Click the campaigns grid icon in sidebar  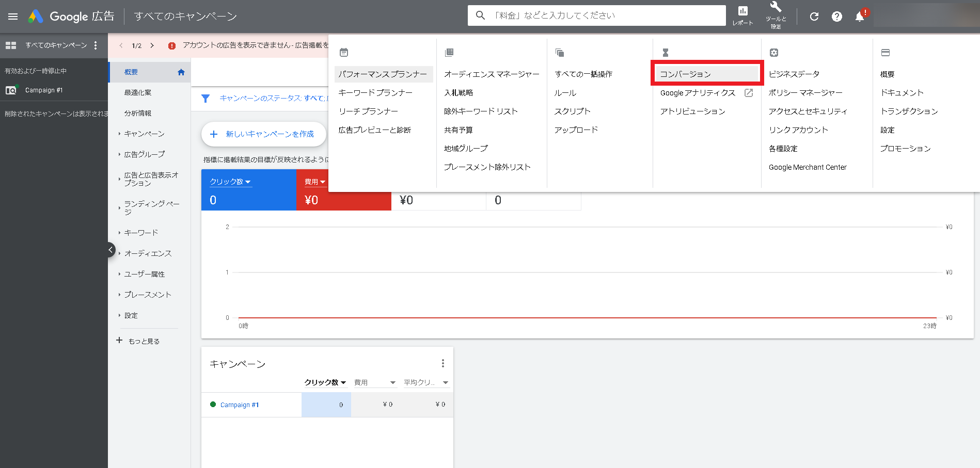[11, 45]
